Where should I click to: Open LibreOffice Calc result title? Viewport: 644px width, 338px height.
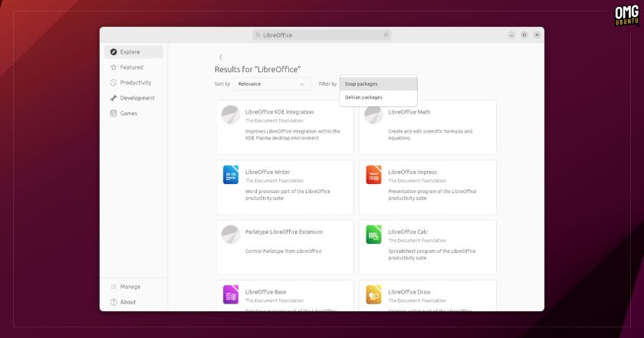[x=408, y=231]
